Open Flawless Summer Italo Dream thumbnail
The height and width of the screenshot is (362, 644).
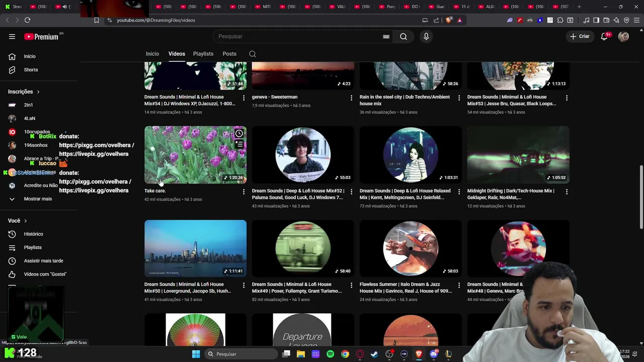click(x=411, y=248)
